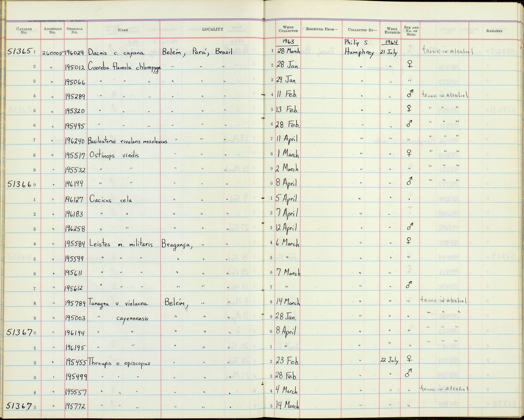Click the collected date '13 Feb.'

(x=287, y=110)
